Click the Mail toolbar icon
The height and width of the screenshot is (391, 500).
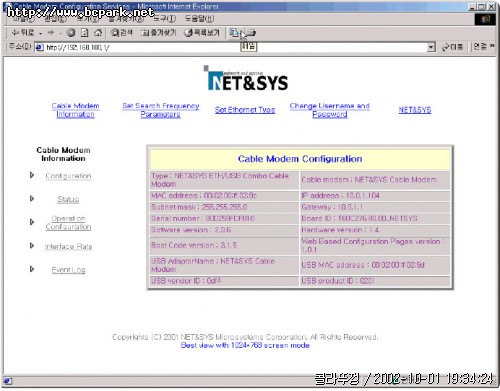pyautogui.click(x=234, y=33)
